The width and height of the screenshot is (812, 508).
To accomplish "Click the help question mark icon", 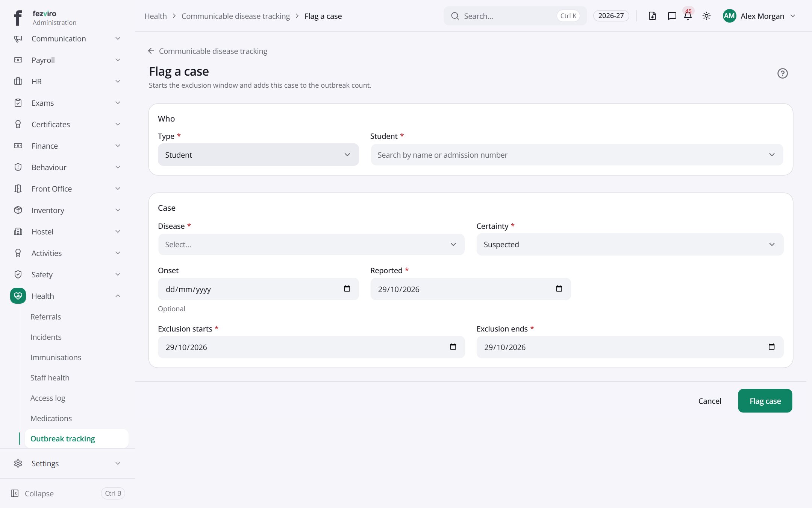I will [x=782, y=73].
